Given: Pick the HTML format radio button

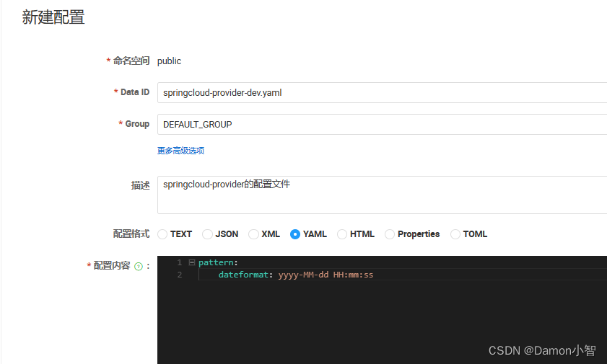Looking at the screenshot, I should pos(341,234).
